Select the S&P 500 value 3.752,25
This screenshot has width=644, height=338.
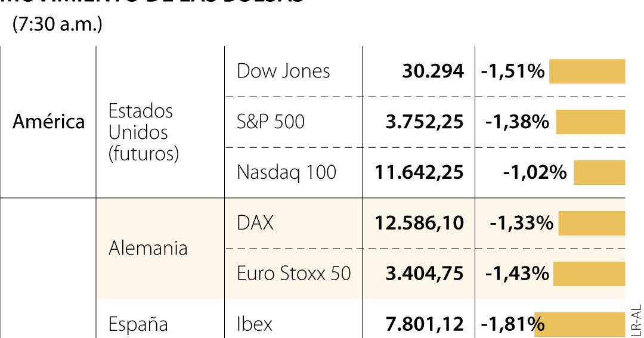pyautogui.click(x=425, y=122)
